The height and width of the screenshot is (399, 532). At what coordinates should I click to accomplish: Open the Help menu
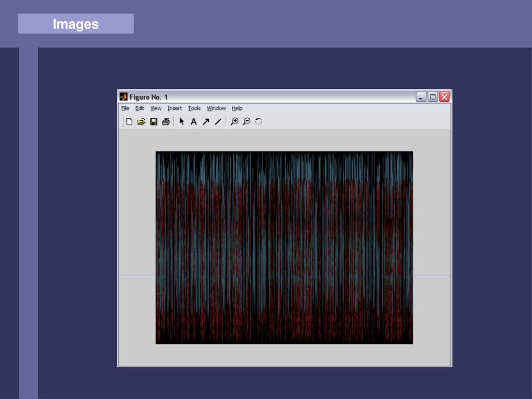pyautogui.click(x=237, y=108)
